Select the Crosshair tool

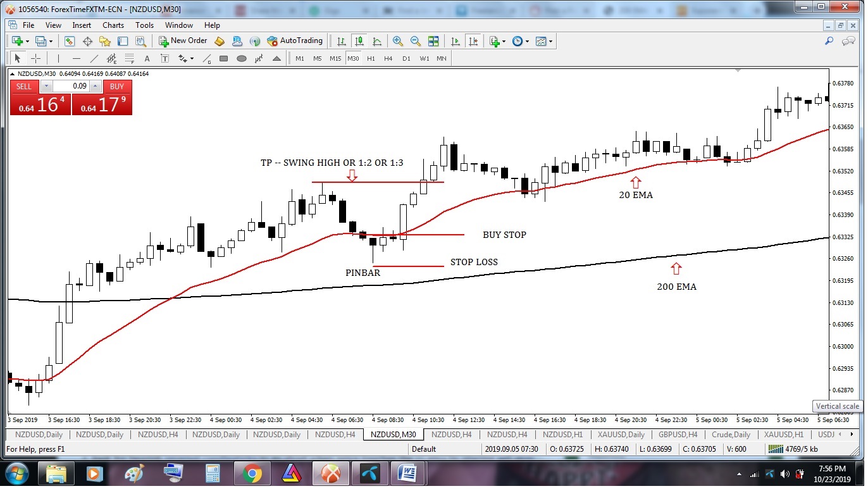pos(35,58)
